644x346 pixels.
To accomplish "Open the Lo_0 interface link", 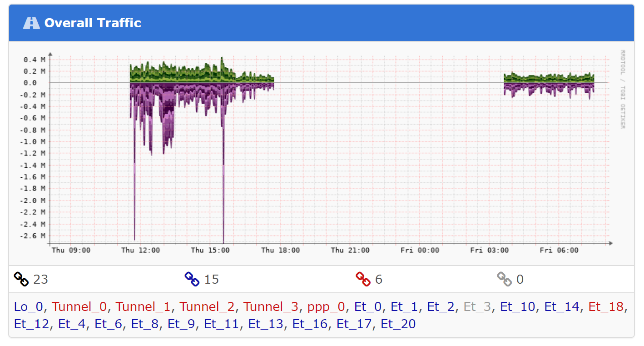I will tap(29, 307).
